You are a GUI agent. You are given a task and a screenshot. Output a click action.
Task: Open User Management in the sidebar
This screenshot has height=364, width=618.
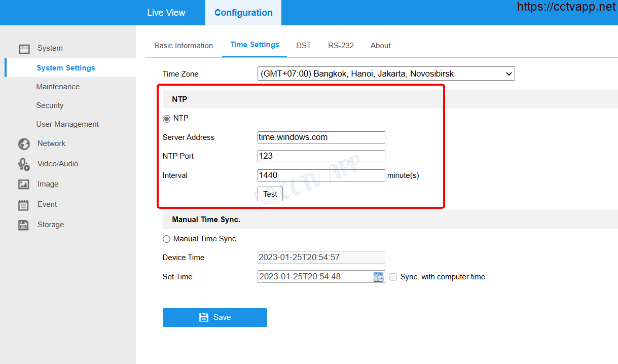[67, 124]
